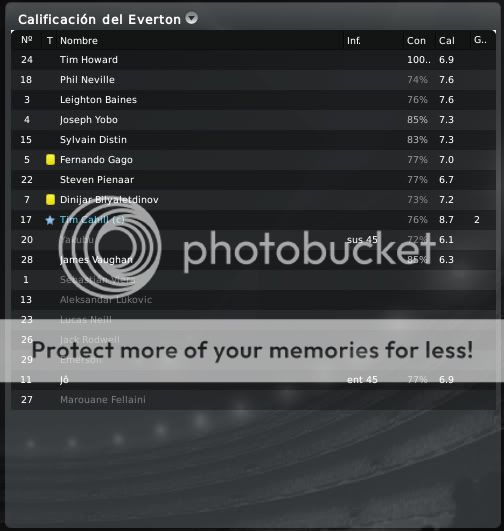Click the Inf. column header
This screenshot has width=504, height=531.
click(x=354, y=41)
